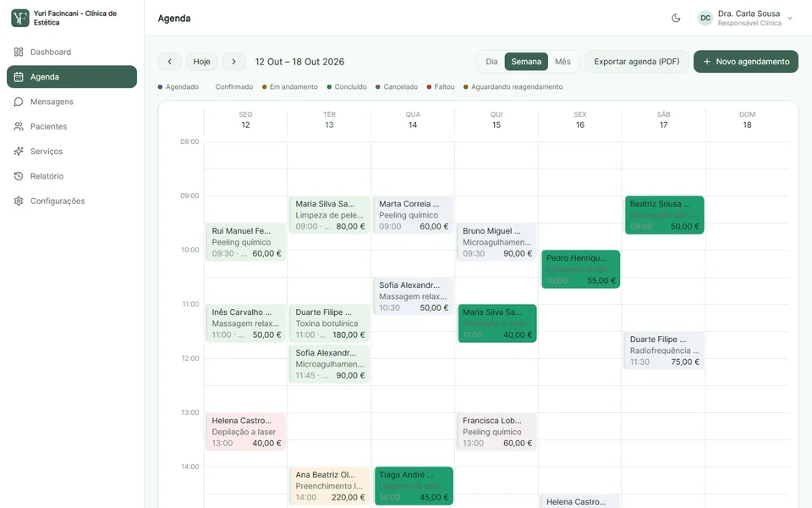Open Relatório in the sidebar
This screenshot has width=812, height=508.
72,176
